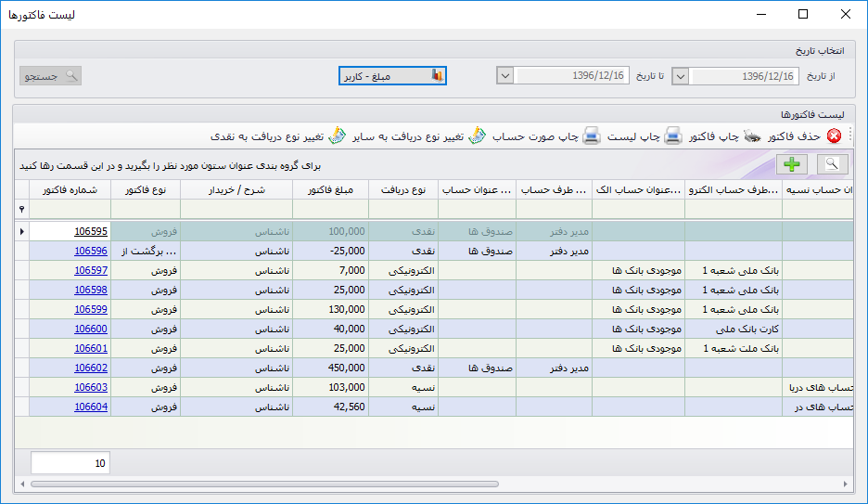The height and width of the screenshot is (504, 868).
Task: Click the scrollbar left arrow
Action: (x=22, y=485)
